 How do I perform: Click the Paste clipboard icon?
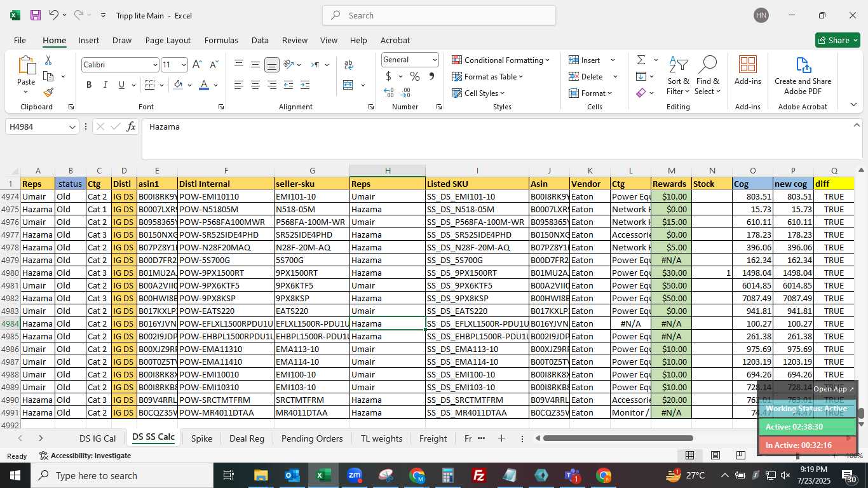[26, 65]
